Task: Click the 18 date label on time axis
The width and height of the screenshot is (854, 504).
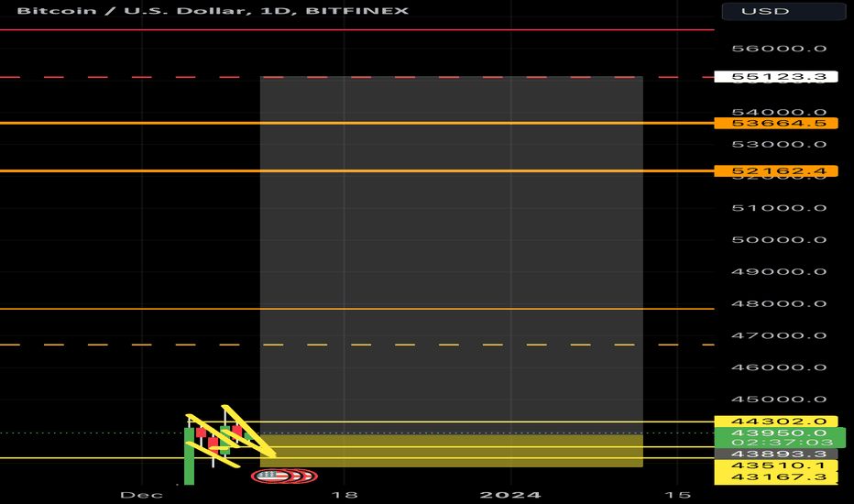Action: click(x=345, y=493)
